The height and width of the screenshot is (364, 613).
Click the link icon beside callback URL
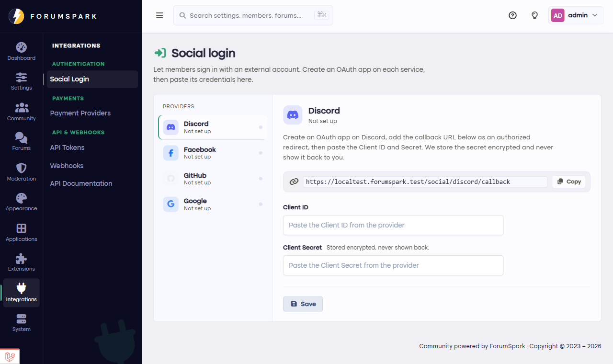tap(294, 182)
